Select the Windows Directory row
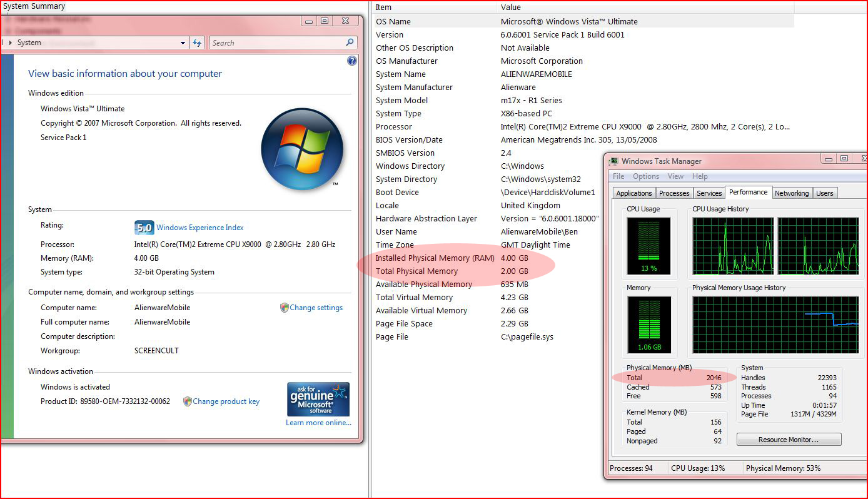The width and height of the screenshot is (868, 499). point(488,166)
